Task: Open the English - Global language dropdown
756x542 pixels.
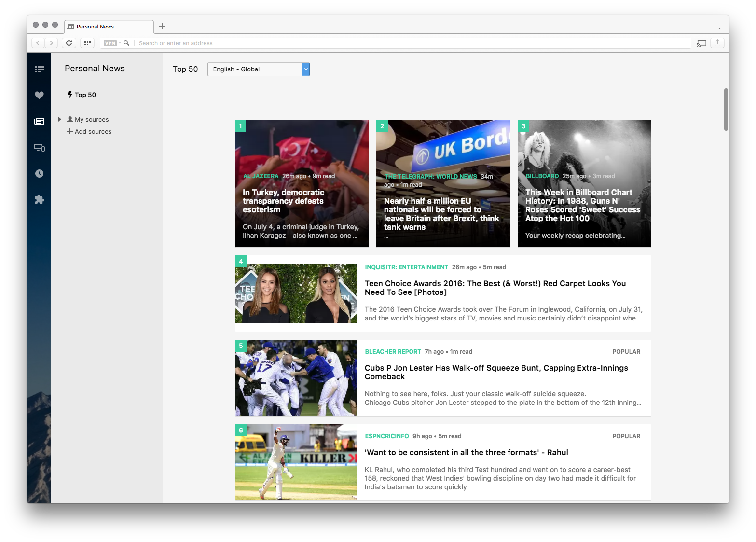Action: click(259, 69)
